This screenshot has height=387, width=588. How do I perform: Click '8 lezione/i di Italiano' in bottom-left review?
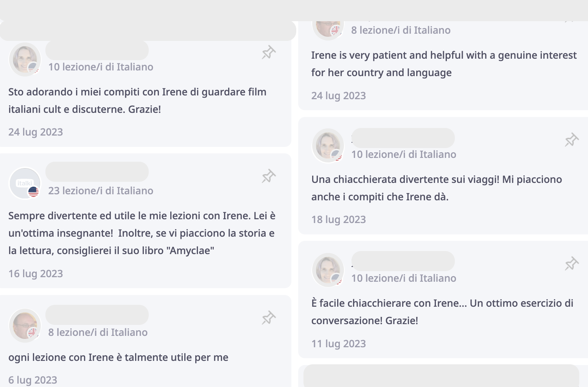[98, 332]
